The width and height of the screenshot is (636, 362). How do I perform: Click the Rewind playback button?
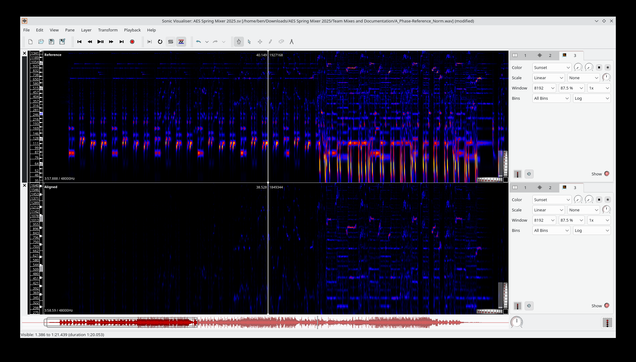point(90,42)
